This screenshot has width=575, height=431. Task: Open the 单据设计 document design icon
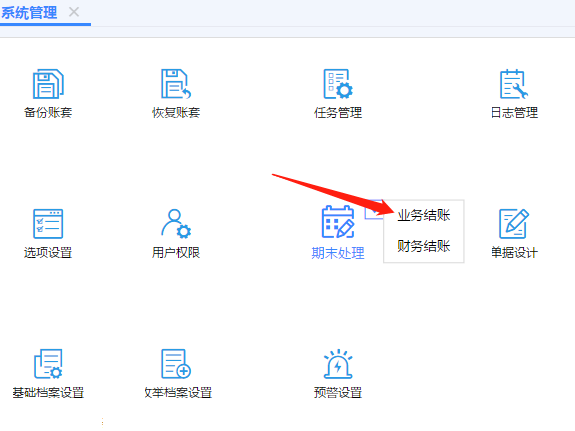(514, 223)
